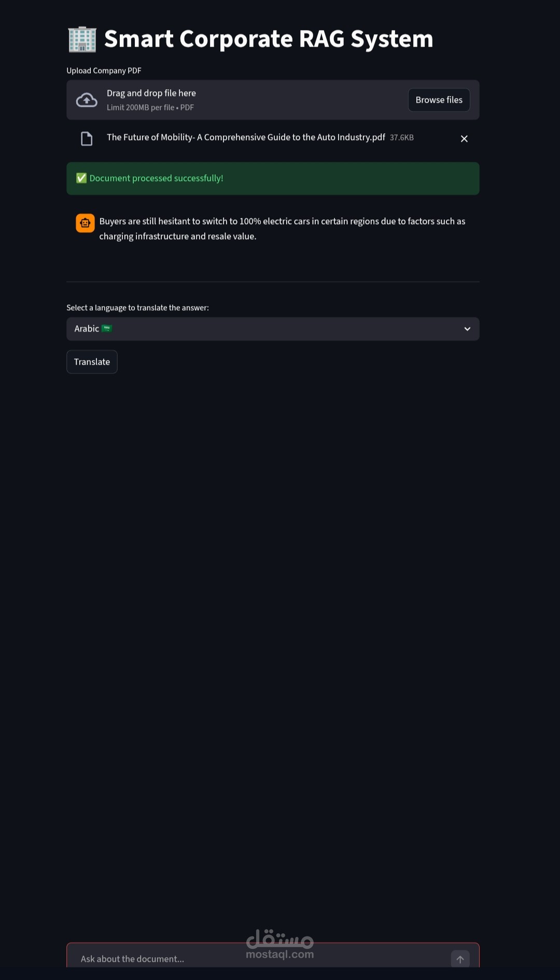The width and height of the screenshot is (560, 980).
Task: Click the building emoji beside the title
Action: (82, 39)
